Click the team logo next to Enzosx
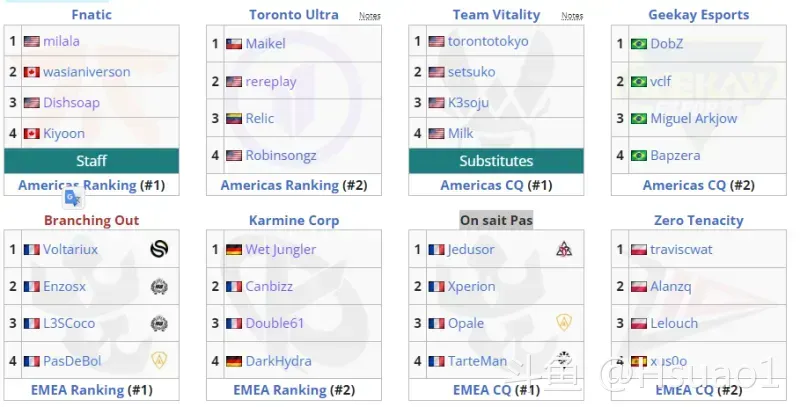The height and width of the screenshot is (407, 800). click(158, 286)
